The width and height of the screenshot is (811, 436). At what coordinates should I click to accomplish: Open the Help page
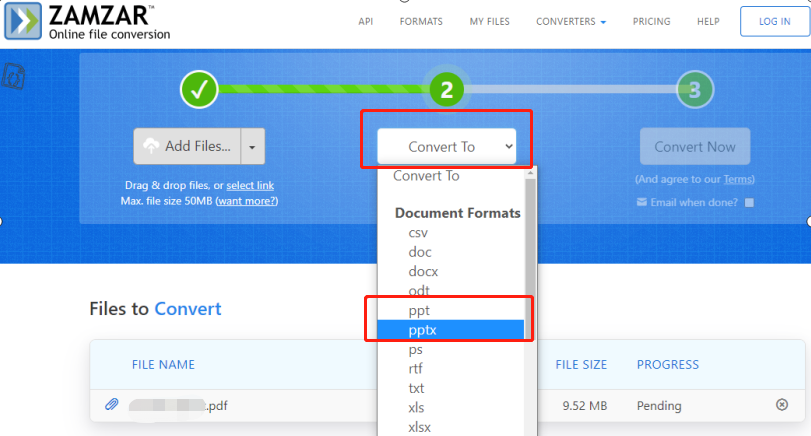click(708, 22)
